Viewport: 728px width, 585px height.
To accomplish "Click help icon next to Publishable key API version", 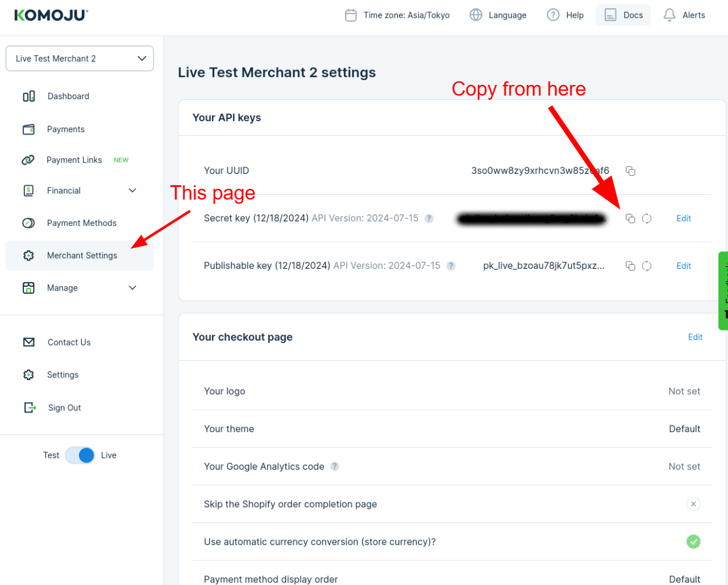I will click(x=451, y=266).
